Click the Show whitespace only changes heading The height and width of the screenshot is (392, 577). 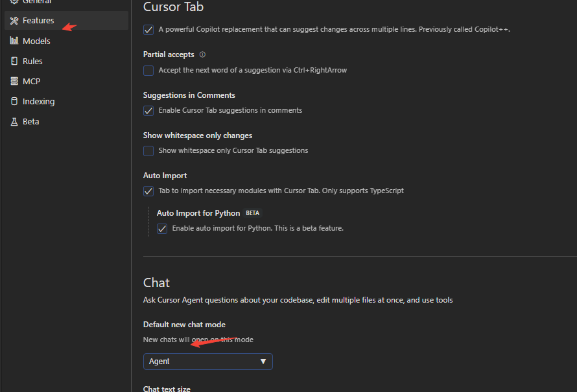coord(198,135)
